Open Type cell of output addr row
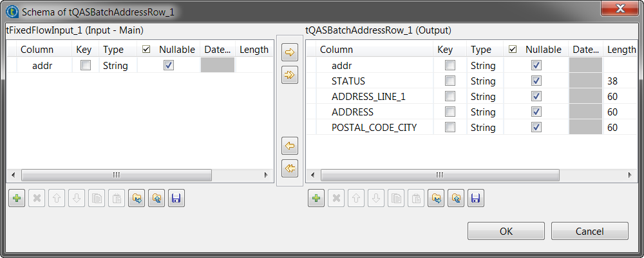 tap(485, 65)
